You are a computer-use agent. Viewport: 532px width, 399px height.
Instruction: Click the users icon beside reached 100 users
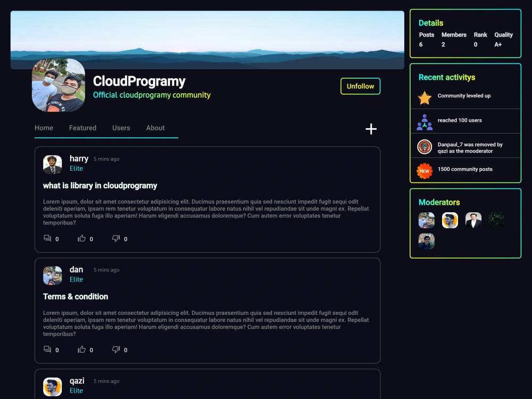click(x=425, y=122)
